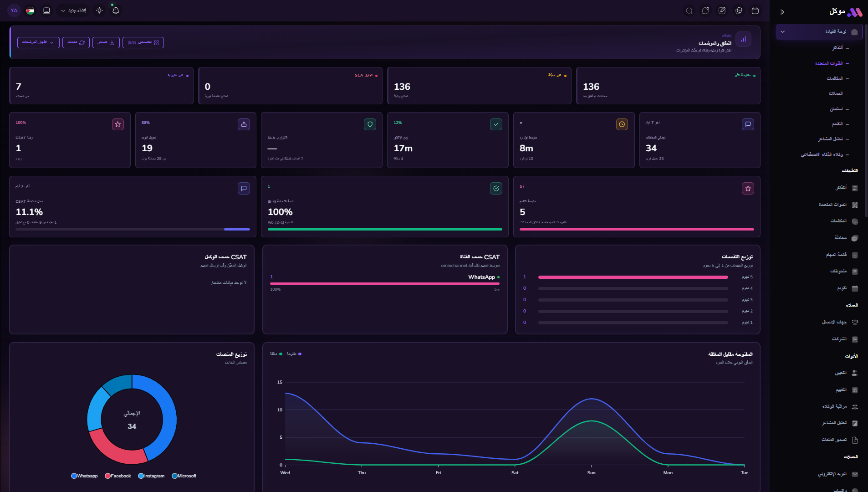Click the WhatsApp CSAT channel bar
The width and height of the screenshot is (868, 492).
pyautogui.click(x=385, y=283)
